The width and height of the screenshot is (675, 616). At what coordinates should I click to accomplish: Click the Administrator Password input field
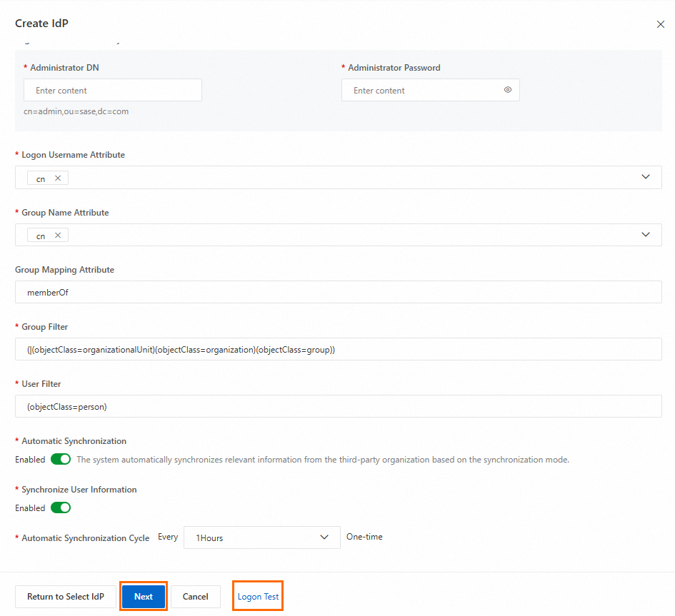click(x=431, y=90)
